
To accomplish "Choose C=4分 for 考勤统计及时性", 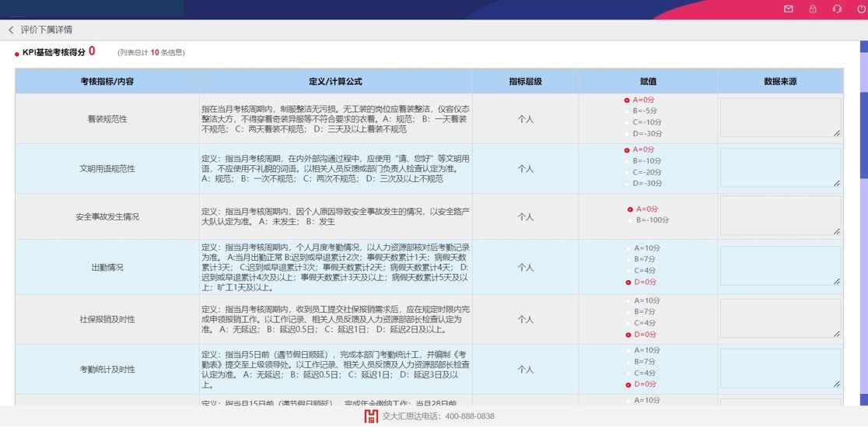I will point(627,374).
